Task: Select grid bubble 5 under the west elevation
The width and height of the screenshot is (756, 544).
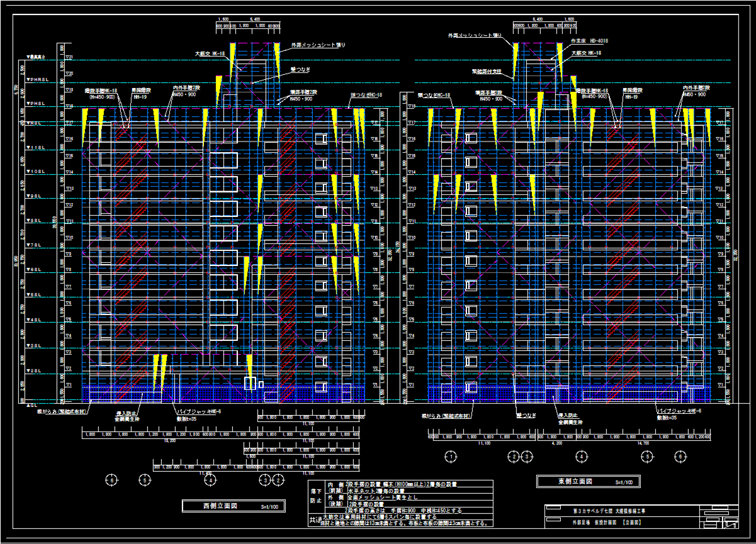Action: [x=145, y=480]
